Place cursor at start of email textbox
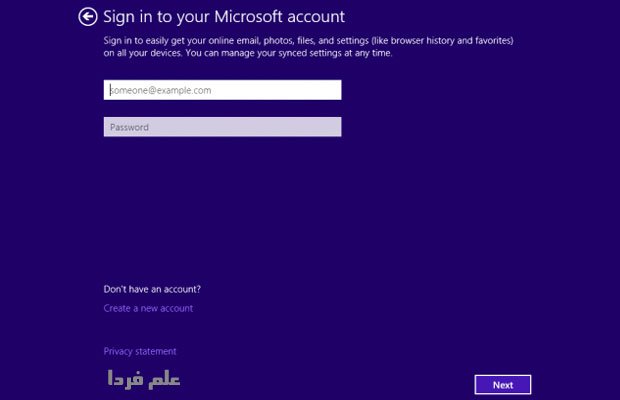Image resolution: width=620 pixels, height=400 pixels. pos(111,90)
